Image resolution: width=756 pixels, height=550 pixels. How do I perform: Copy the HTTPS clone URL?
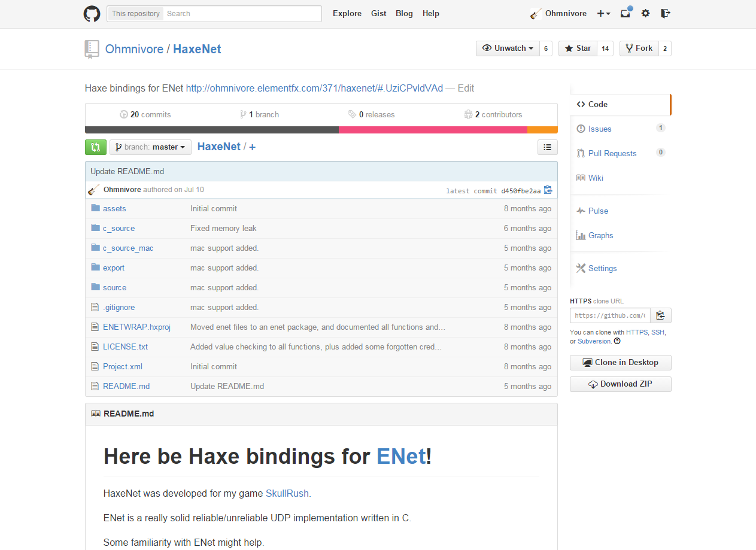(661, 315)
